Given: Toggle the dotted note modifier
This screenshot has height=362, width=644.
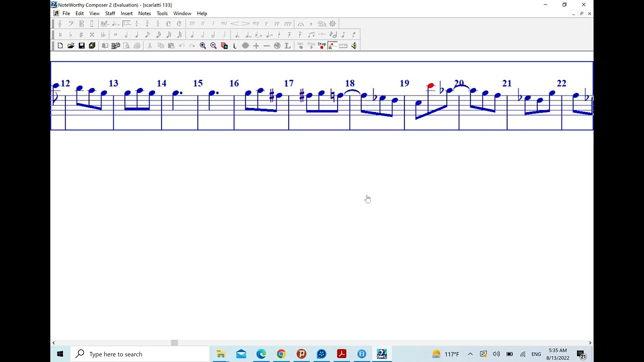Looking at the screenshot, I should pos(237,35).
